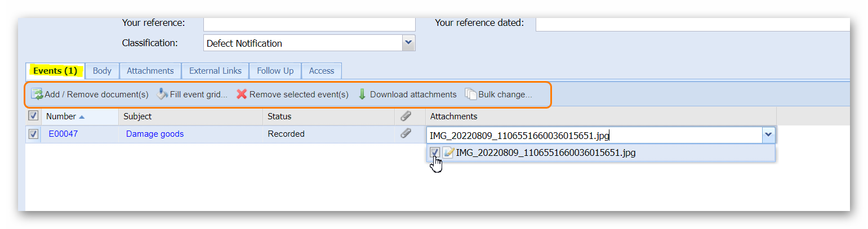Screen dimensions: 868x229
Task: Click the green Download attachments arrow icon
Action: coord(362,95)
